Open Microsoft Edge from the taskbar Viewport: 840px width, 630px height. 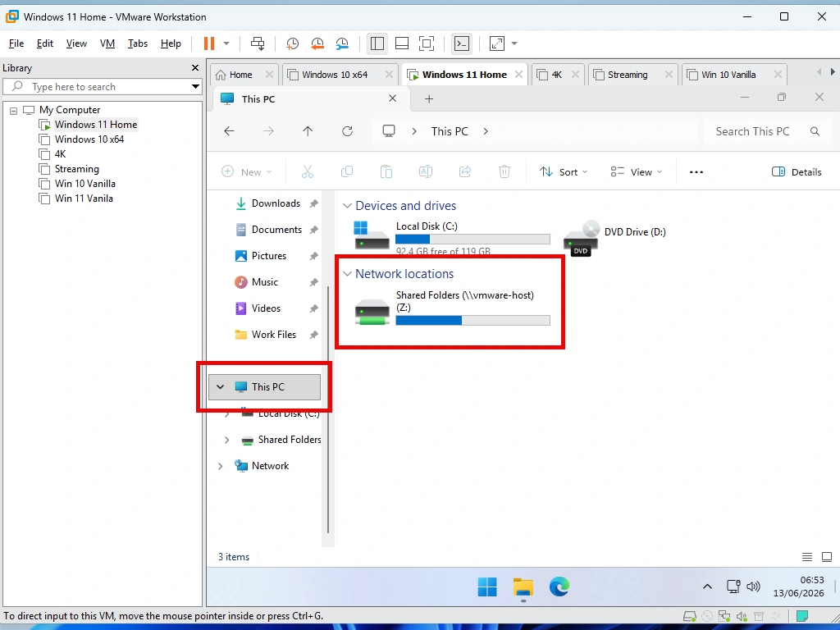coord(559,587)
